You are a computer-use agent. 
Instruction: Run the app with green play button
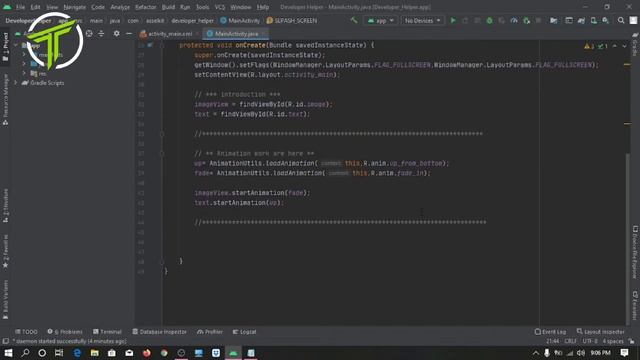[453, 20]
